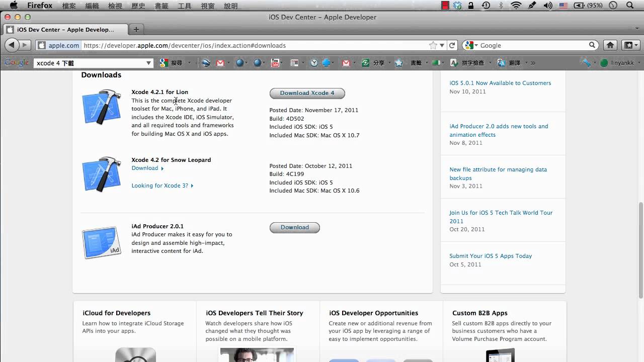Click the page vertical scrollbar thumb

coord(640,250)
